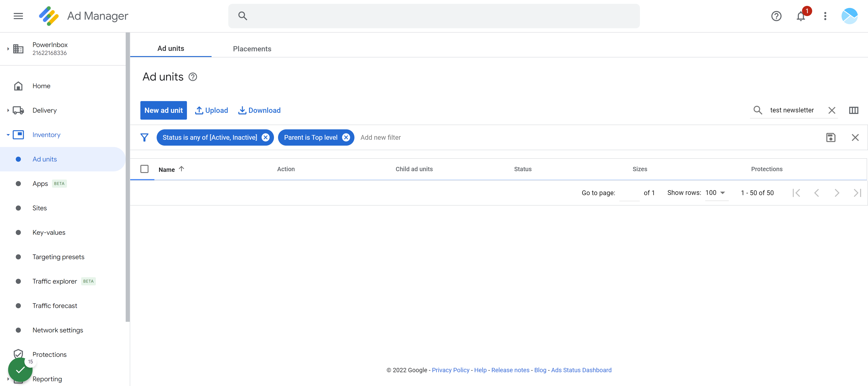Open the green checkmark task badge
Screen dimensions: 868x386
[x=20, y=370]
